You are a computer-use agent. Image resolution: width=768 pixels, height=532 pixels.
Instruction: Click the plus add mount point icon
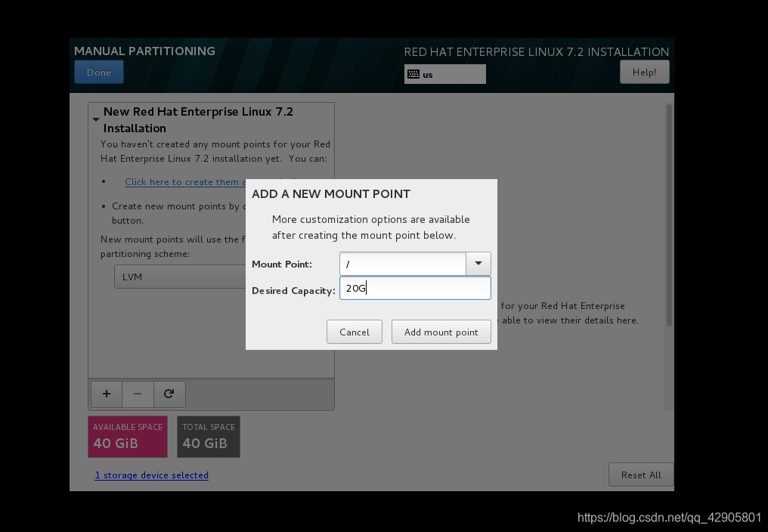(107, 394)
